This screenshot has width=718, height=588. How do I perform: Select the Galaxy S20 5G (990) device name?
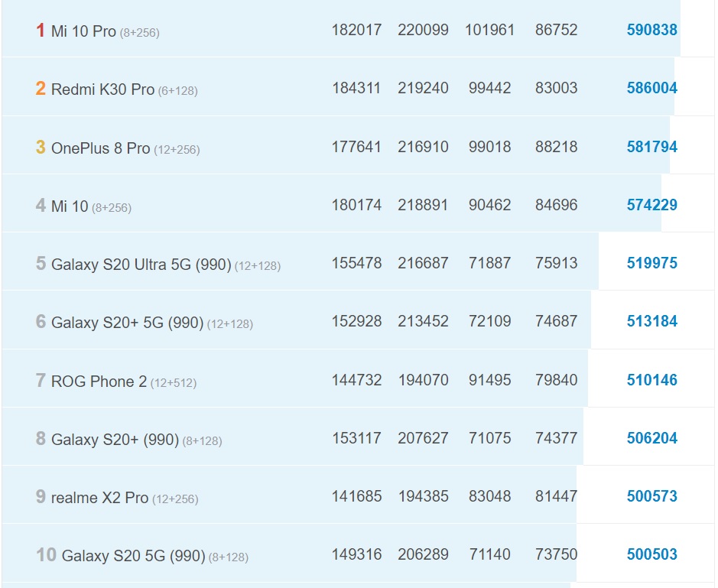pyautogui.click(x=133, y=556)
